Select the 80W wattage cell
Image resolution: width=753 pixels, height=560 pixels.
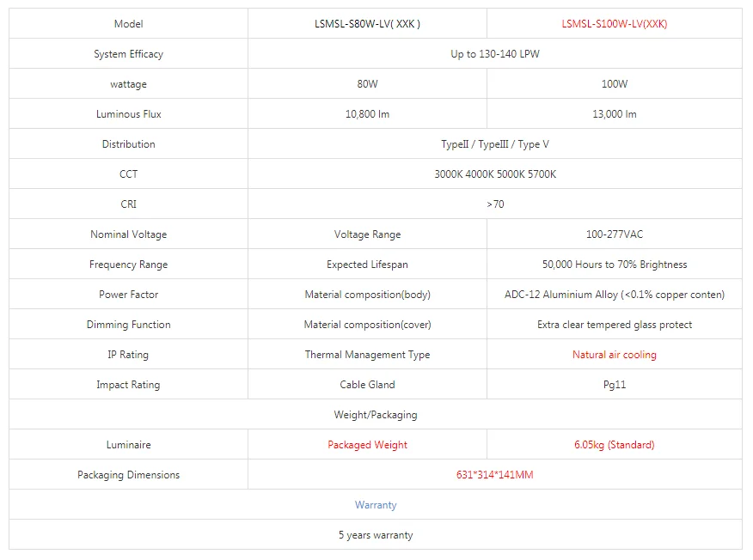367,84
